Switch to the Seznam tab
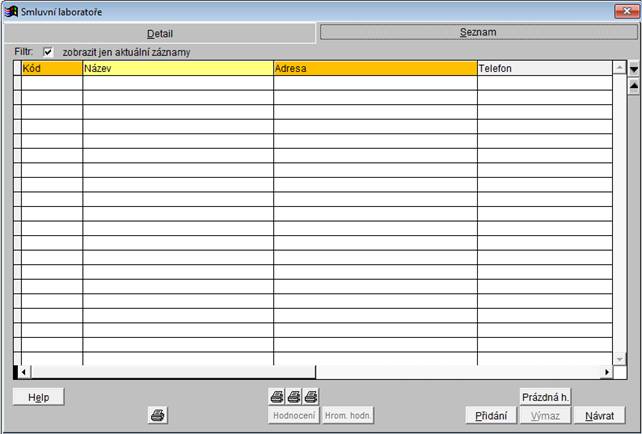 (x=478, y=32)
